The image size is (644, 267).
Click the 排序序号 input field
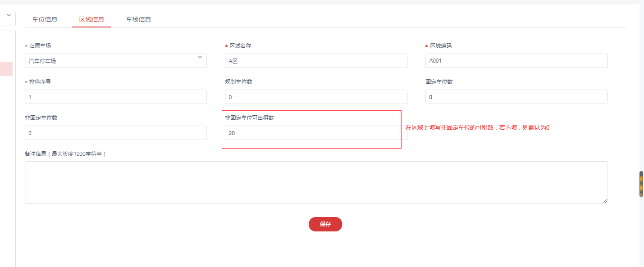point(116,97)
